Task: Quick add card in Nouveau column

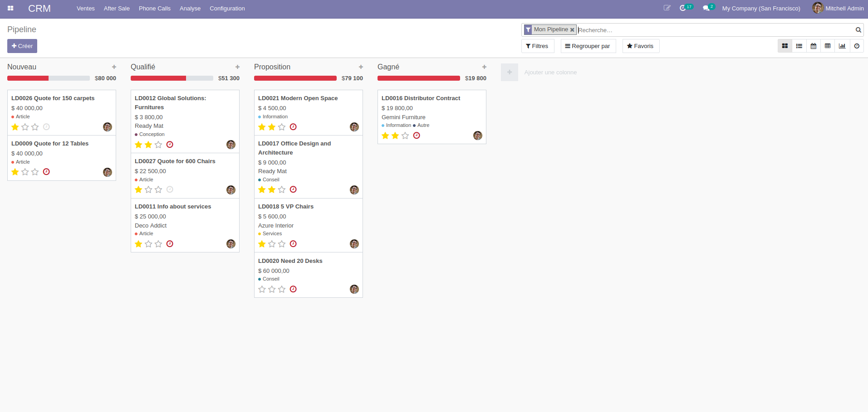Action: 114,67
